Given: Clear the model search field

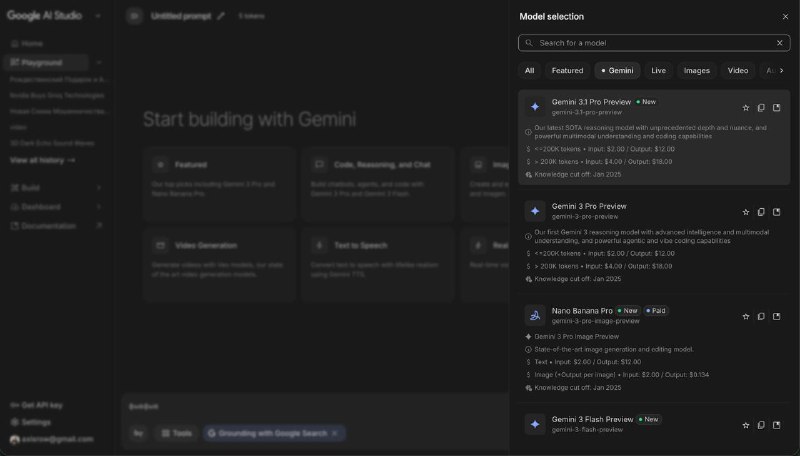Looking at the screenshot, I should 780,43.
